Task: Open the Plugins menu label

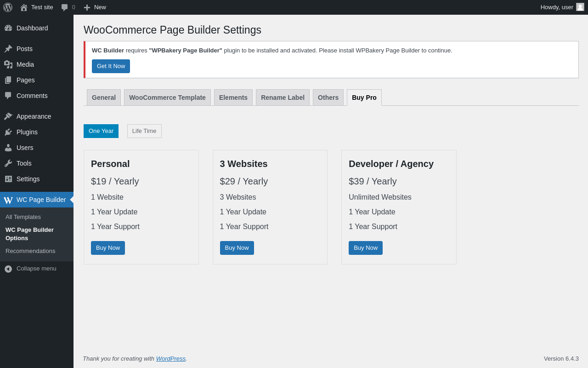Action: pyautogui.click(x=27, y=132)
